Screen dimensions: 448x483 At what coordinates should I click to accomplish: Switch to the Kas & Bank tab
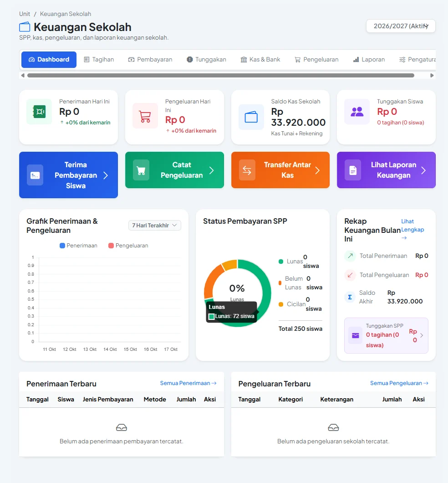(x=260, y=59)
